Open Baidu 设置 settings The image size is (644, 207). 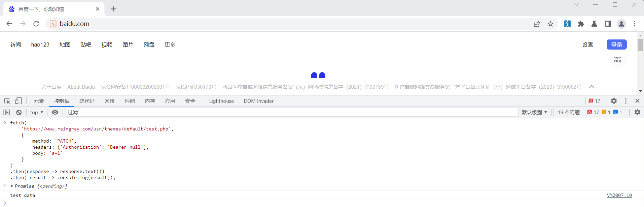tap(588, 45)
